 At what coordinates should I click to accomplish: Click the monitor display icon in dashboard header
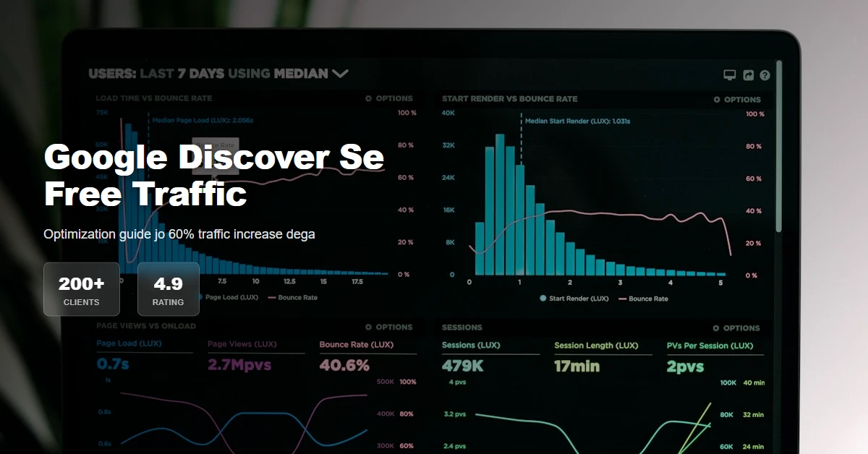(730, 74)
